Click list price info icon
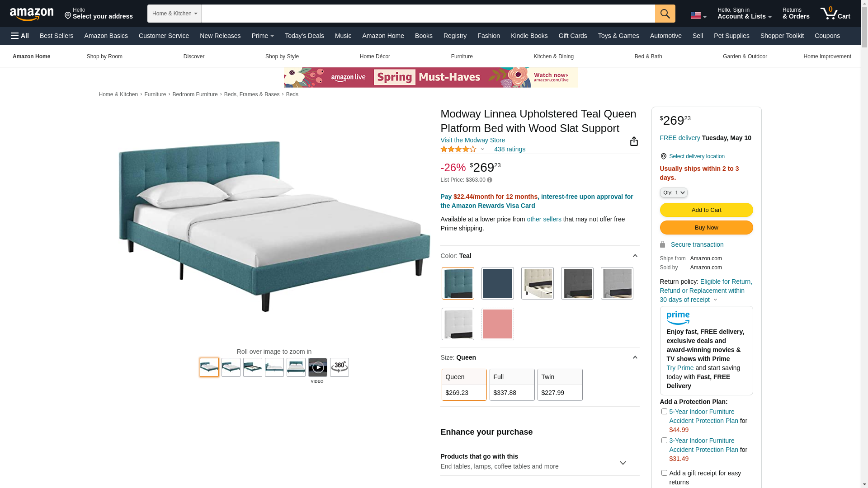The height and width of the screenshot is (488, 868). 490,180
